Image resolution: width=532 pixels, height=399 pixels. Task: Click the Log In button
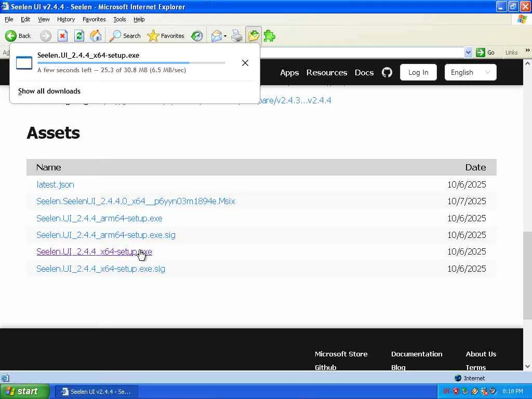(418, 72)
